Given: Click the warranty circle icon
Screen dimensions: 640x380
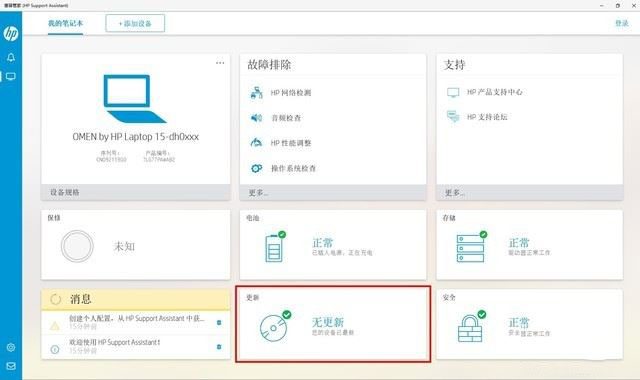Looking at the screenshot, I should point(77,246).
